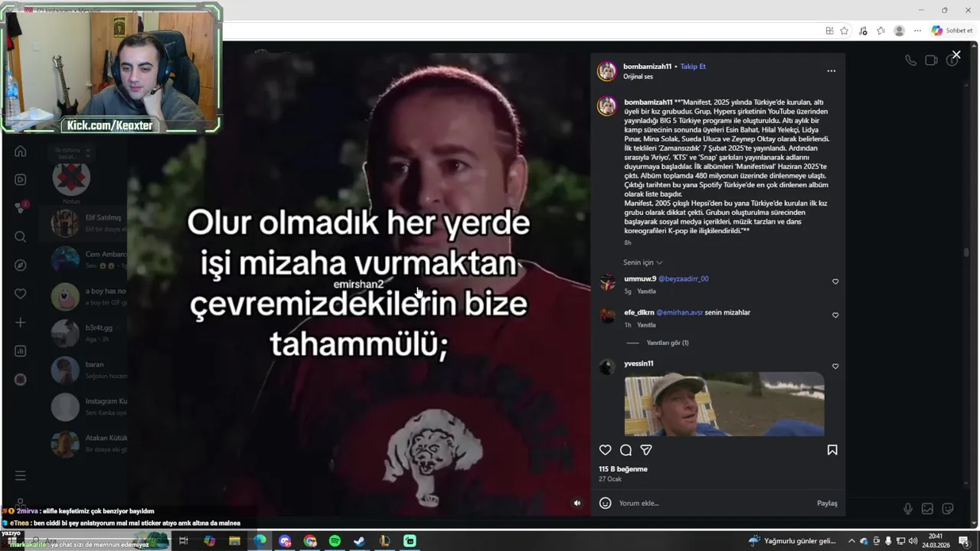980x551 pixels.
Task: Save the post with the bookmark icon
Action: [832, 450]
